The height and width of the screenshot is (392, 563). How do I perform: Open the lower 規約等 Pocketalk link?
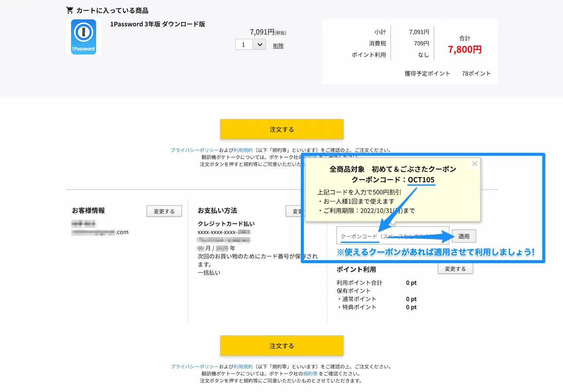[x=310, y=374]
